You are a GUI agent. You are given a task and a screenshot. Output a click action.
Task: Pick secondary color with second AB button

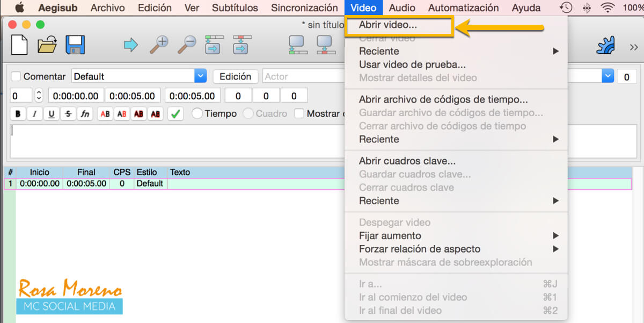[122, 114]
